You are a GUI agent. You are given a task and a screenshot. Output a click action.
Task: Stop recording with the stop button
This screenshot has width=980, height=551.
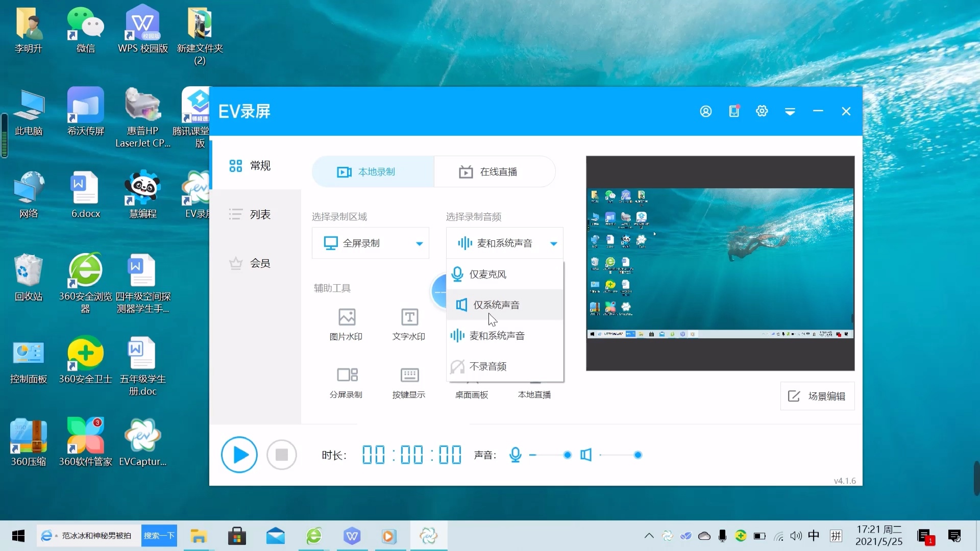pyautogui.click(x=282, y=455)
